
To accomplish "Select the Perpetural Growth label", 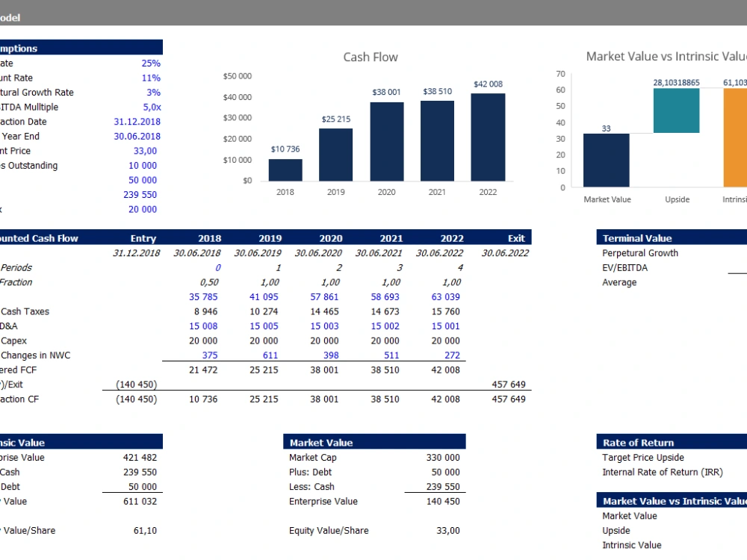I will tap(640, 253).
